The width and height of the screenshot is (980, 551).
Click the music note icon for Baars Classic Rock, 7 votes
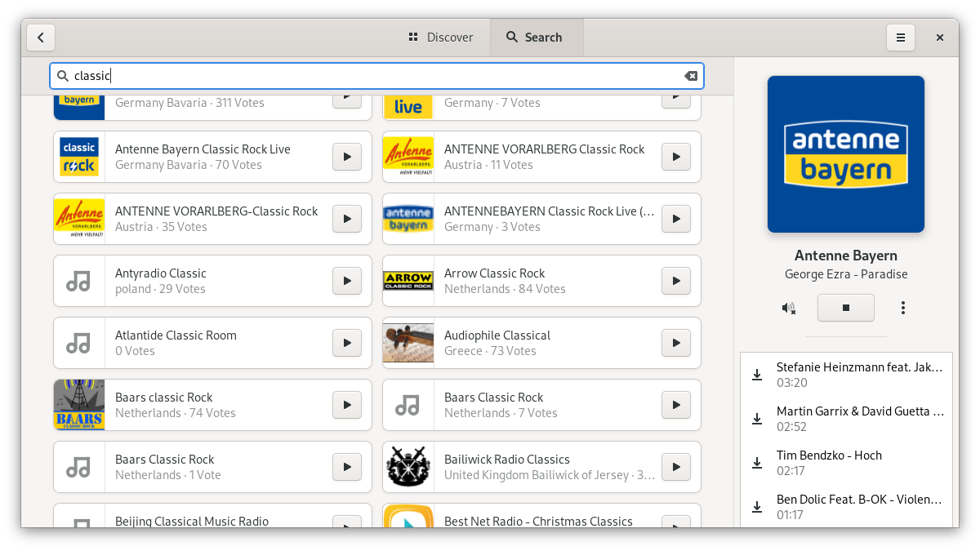pos(408,405)
